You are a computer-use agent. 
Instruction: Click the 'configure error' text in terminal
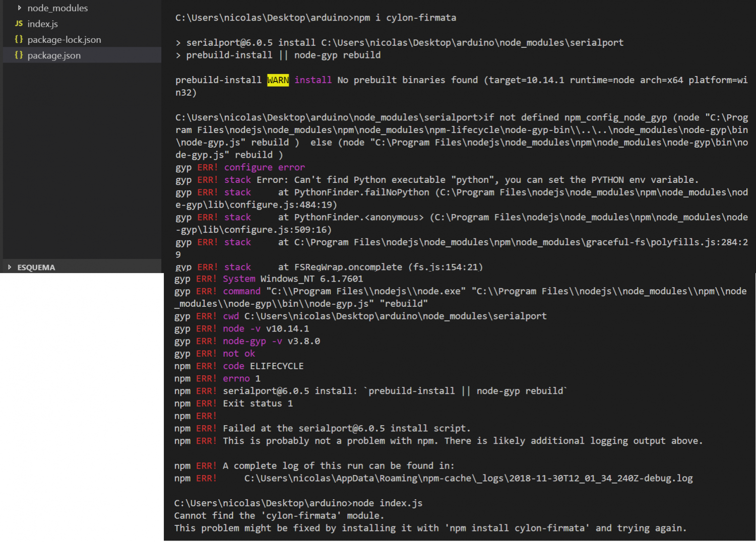coord(264,167)
